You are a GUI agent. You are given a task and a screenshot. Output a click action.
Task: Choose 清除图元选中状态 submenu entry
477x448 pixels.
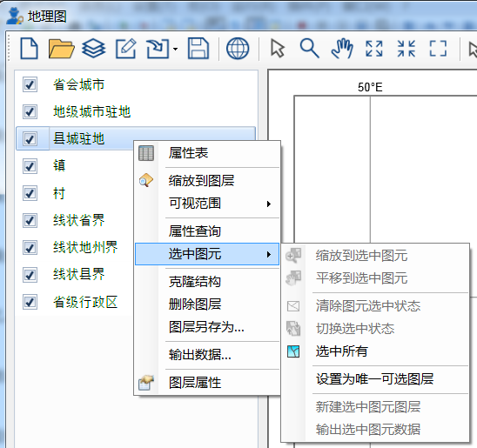pyautogui.click(x=375, y=306)
